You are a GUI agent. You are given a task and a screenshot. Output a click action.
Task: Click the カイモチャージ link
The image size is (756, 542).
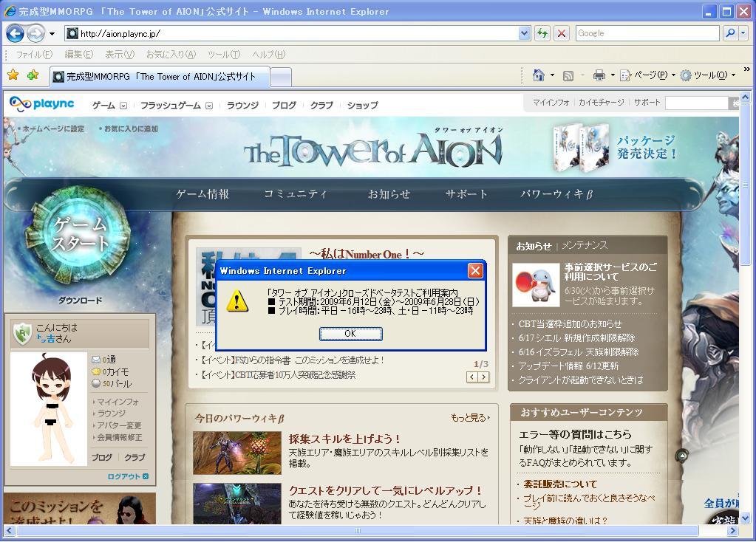(x=602, y=103)
